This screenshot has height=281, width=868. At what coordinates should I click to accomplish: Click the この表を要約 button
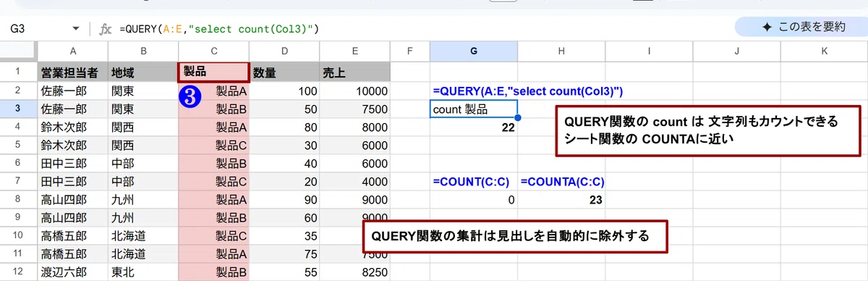[x=804, y=27]
